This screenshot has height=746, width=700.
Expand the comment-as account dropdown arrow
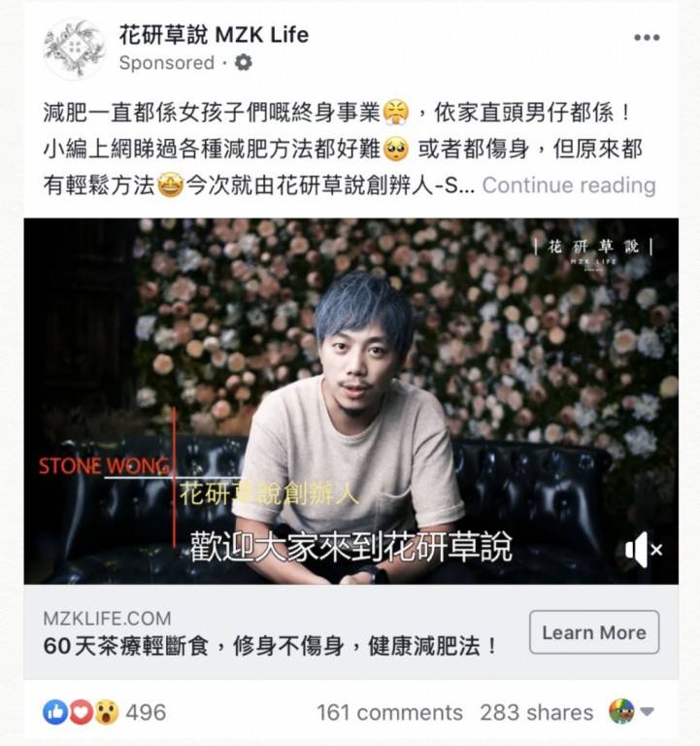click(647, 711)
